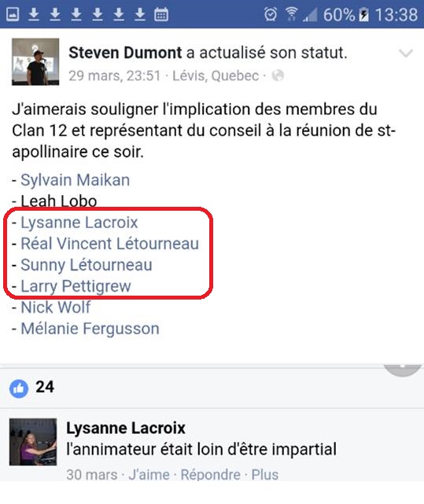This screenshot has width=424, height=504.
Task: Tap the calendar notification icon
Action: pos(160,14)
